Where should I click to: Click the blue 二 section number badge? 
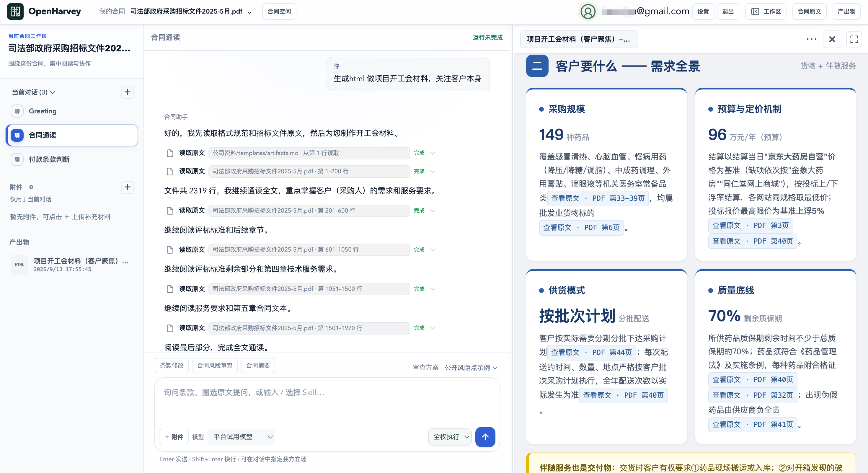click(x=537, y=66)
